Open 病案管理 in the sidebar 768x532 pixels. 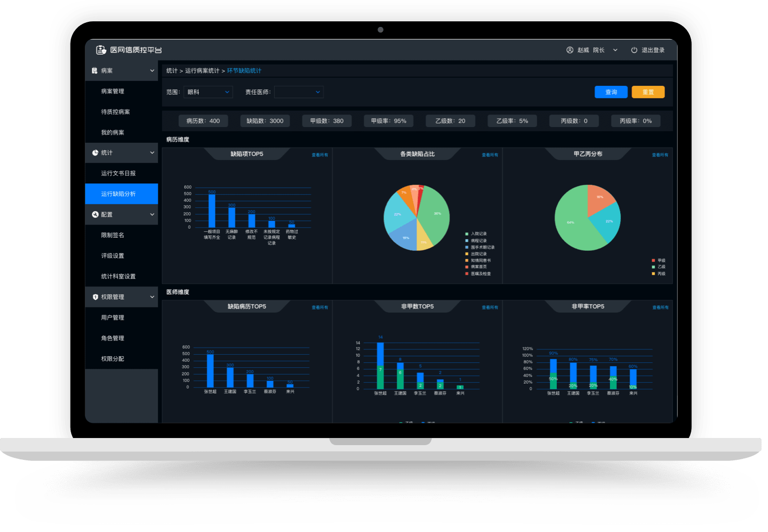(x=121, y=91)
